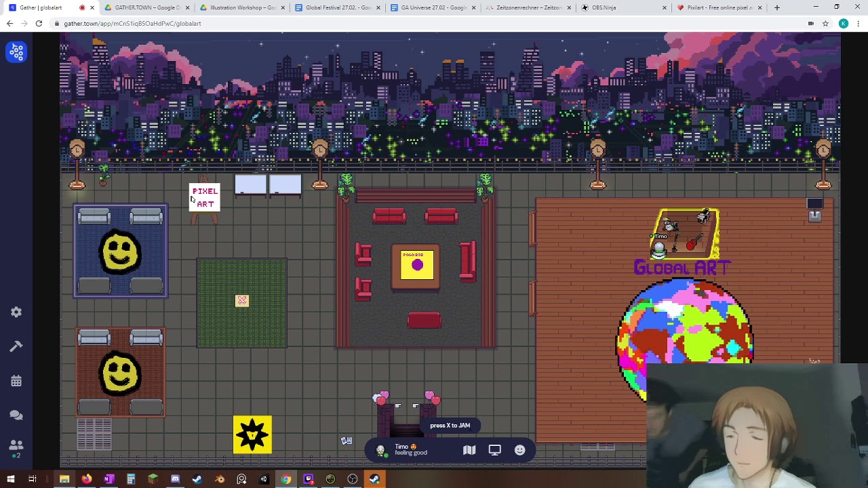Reload the gather.town page

pos(39,24)
